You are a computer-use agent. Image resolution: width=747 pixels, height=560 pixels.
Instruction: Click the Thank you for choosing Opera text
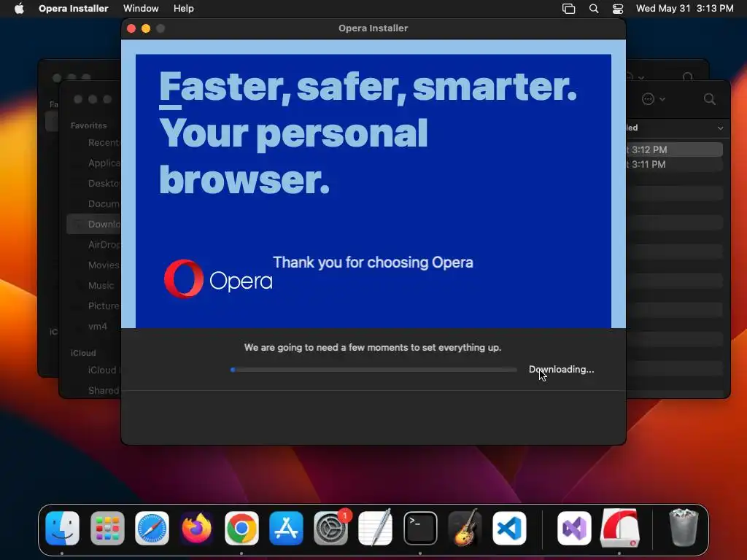373,262
